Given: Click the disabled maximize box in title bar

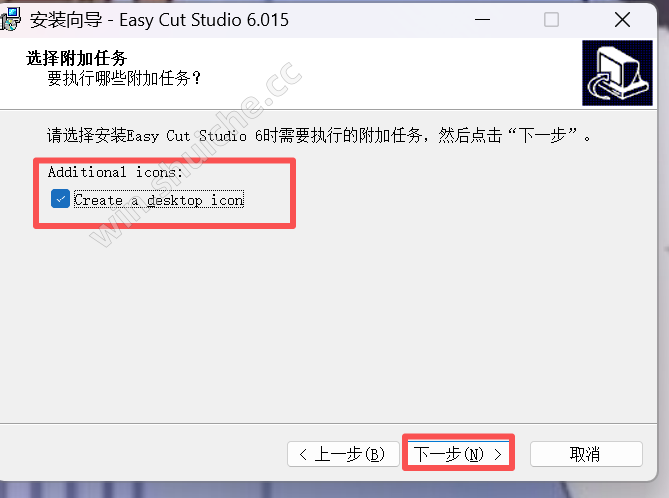Looking at the screenshot, I should 551,20.
